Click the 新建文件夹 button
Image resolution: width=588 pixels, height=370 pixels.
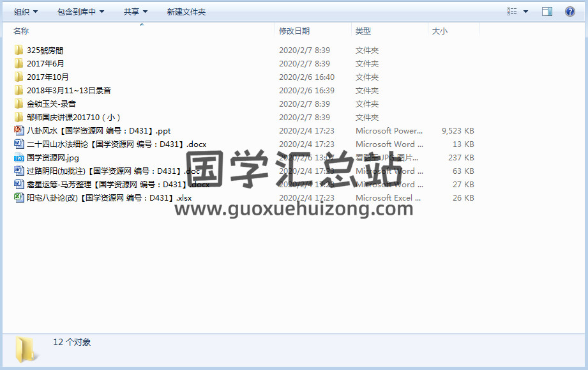186,12
